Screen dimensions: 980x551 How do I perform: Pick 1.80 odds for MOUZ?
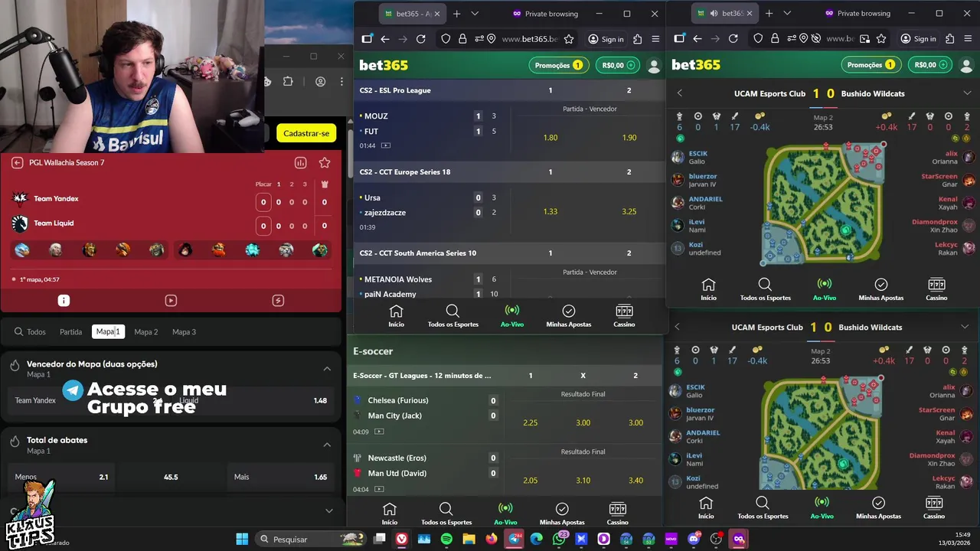click(x=550, y=138)
